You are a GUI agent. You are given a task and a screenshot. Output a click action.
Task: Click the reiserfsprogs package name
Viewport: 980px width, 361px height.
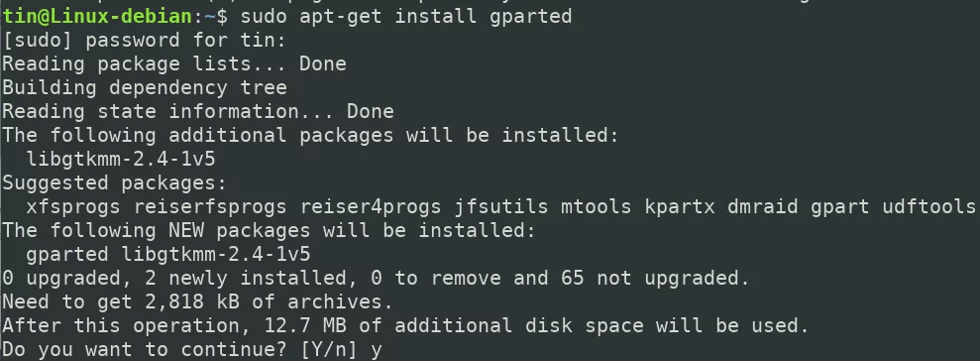(210, 206)
